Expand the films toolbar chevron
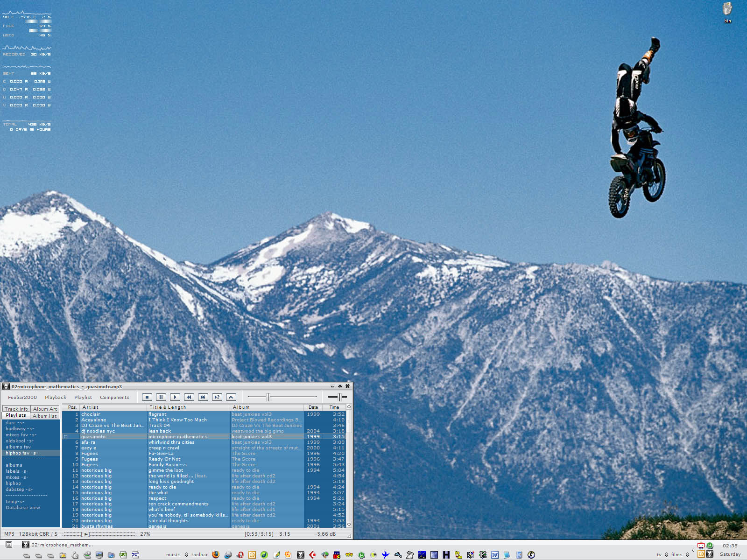Screen dimensions: 747x560 687,555
